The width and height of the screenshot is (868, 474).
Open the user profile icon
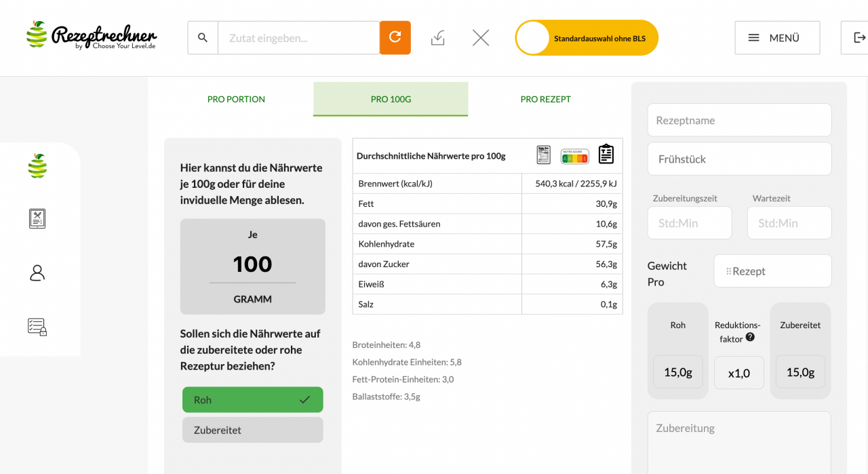36,273
